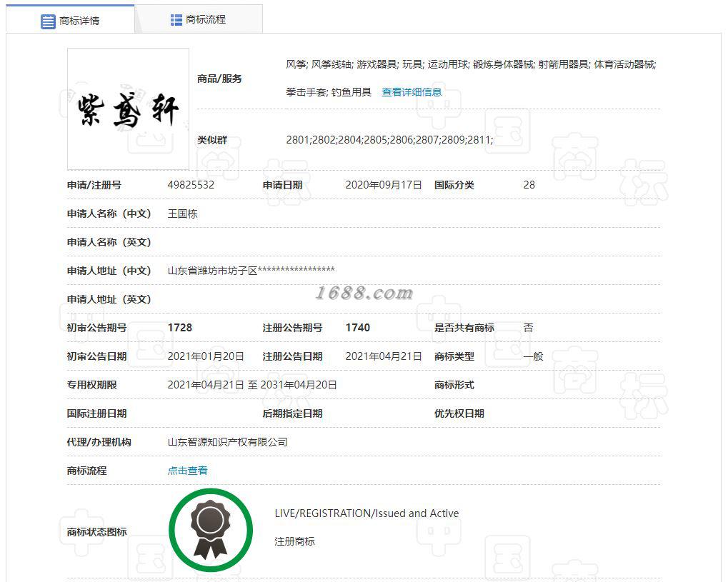The height and width of the screenshot is (582, 728).
Task: Select application date 2020年09月17日
Action: [384, 185]
